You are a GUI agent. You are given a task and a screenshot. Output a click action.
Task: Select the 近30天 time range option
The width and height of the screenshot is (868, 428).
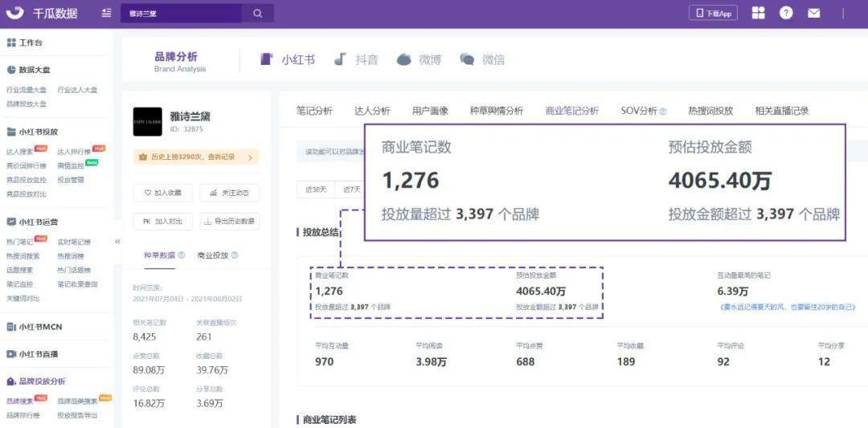tap(316, 190)
